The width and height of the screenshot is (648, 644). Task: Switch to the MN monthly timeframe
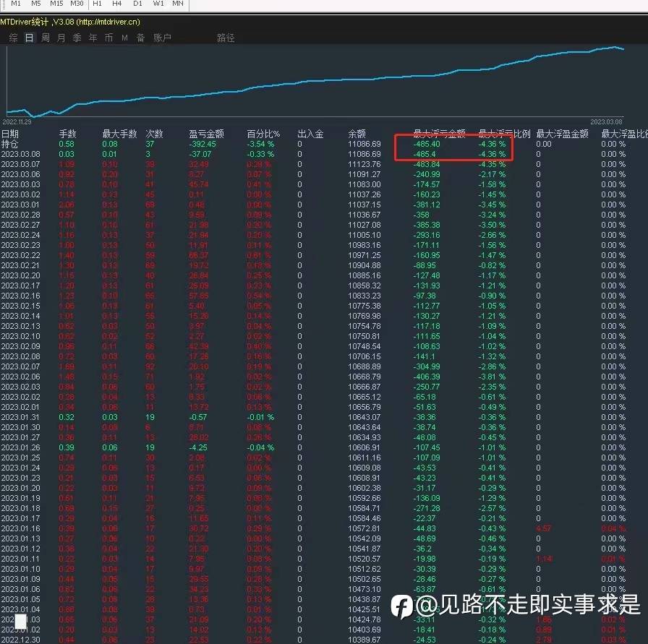(x=178, y=4)
